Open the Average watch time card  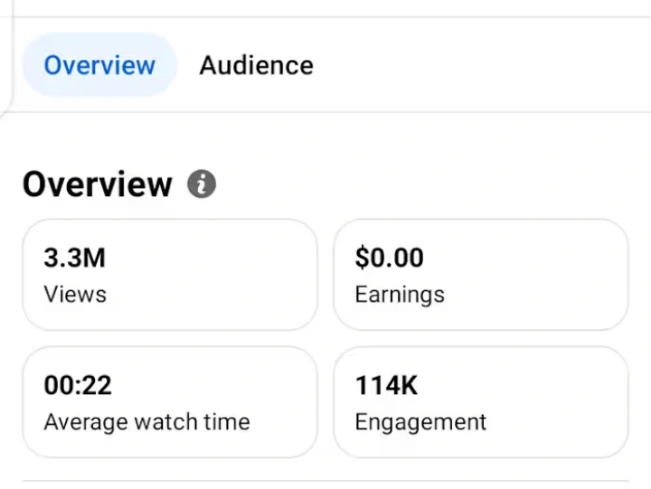tap(169, 402)
